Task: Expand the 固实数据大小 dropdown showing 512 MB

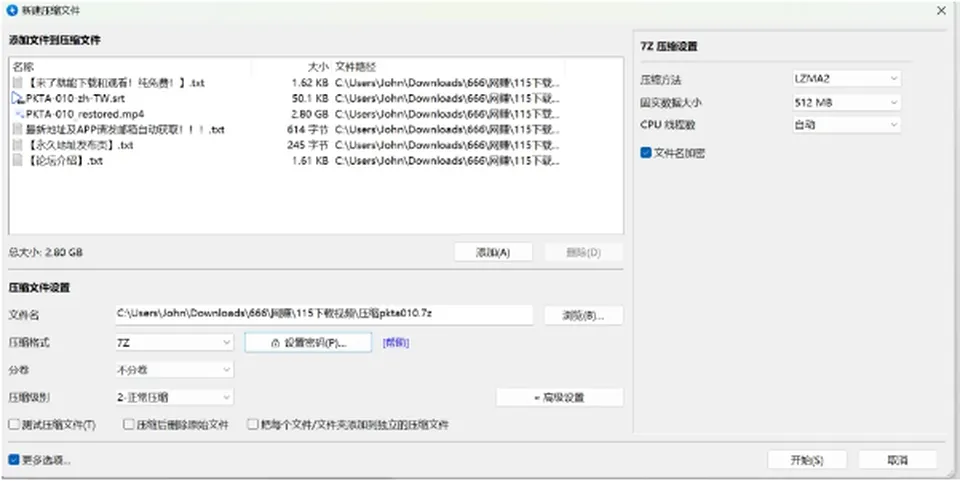Action: tap(847, 102)
